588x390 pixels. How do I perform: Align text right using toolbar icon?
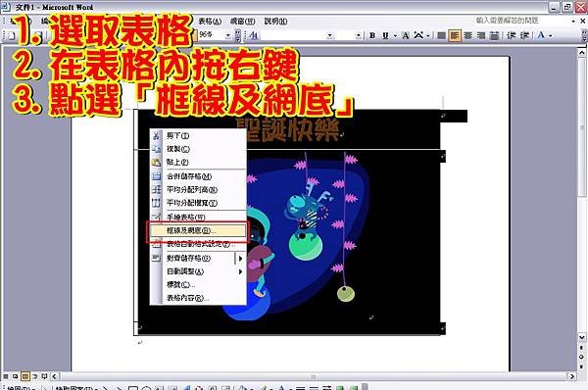pos(481,35)
